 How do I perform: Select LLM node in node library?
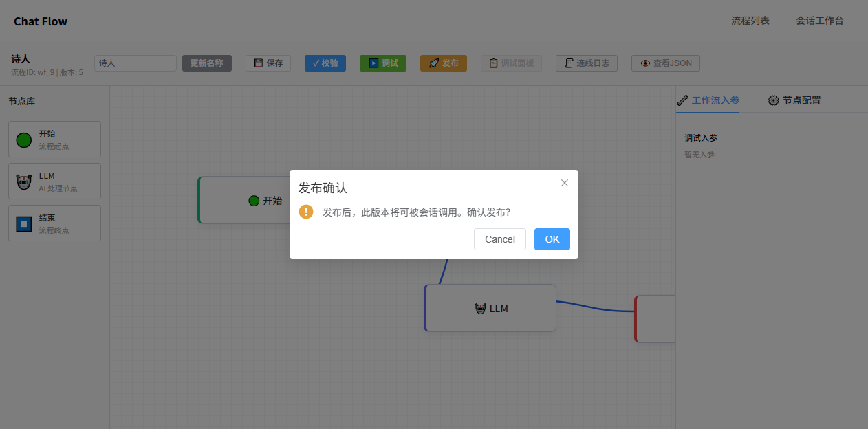click(x=54, y=181)
